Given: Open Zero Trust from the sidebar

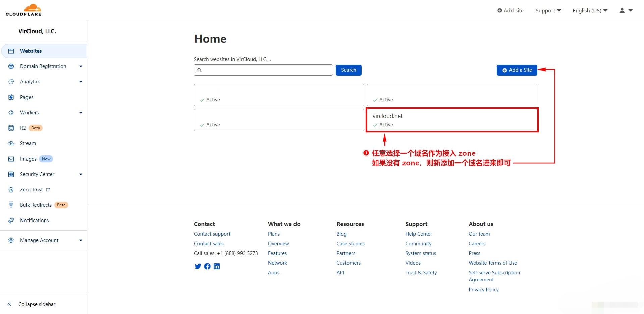Looking at the screenshot, I should [x=32, y=190].
